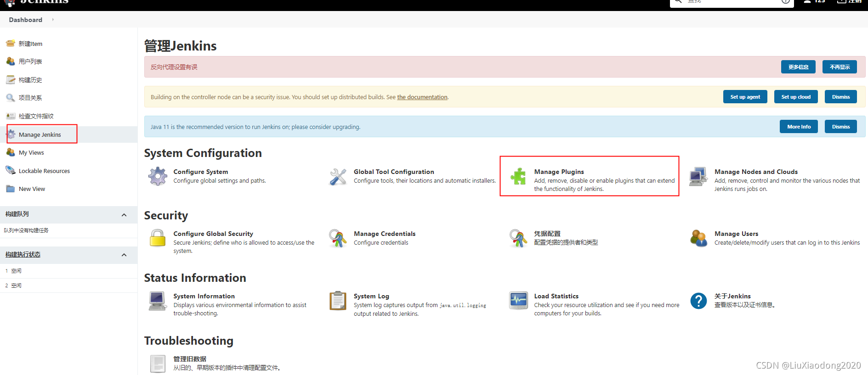Open the Configure System link
The height and width of the screenshot is (375, 868).
point(200,172)
